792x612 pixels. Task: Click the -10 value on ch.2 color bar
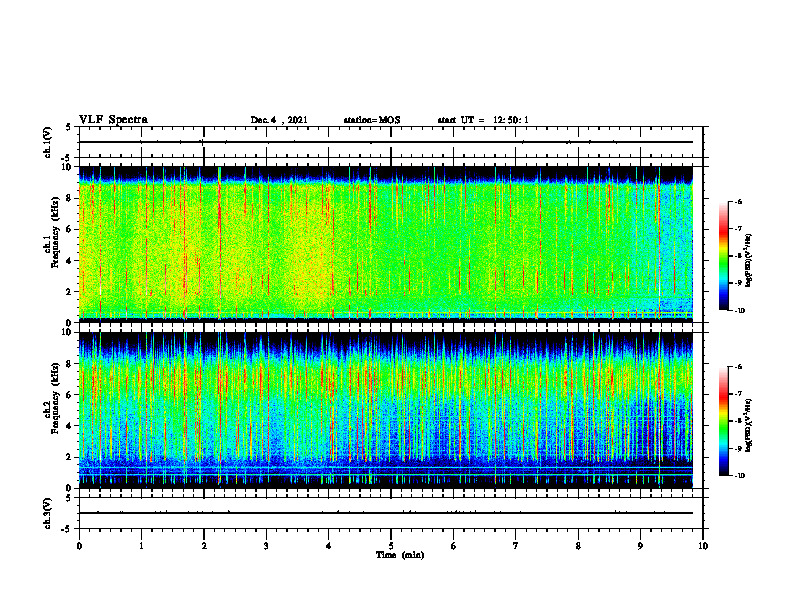[x=739, y=476]
